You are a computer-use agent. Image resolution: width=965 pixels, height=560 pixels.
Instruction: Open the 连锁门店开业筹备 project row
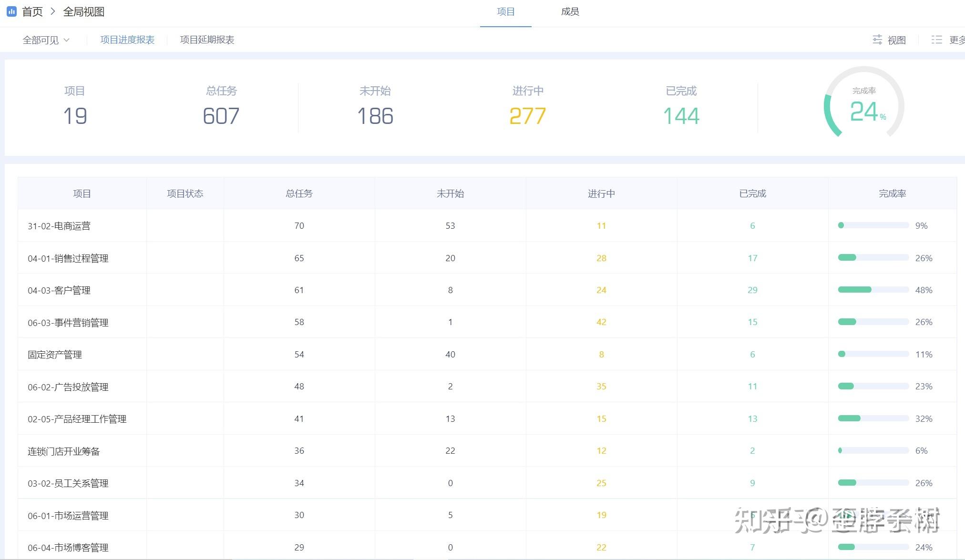64,451
